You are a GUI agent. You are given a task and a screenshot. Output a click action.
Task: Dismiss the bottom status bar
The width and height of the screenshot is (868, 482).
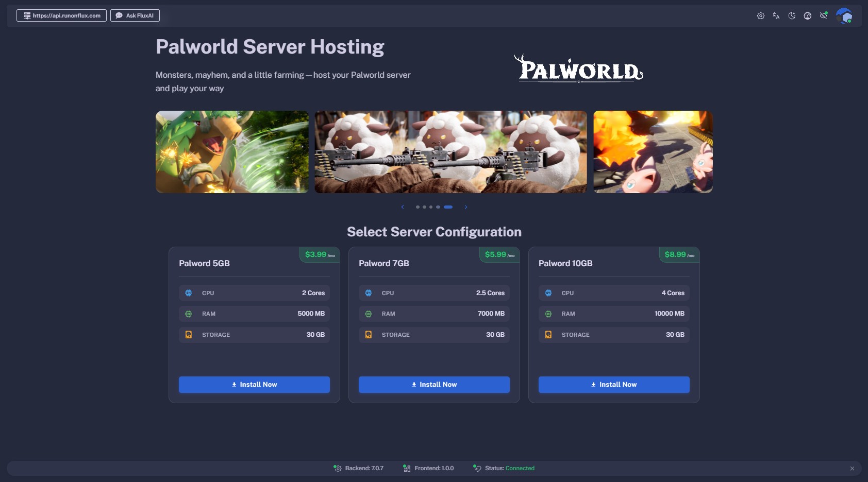tap(852, 469)
